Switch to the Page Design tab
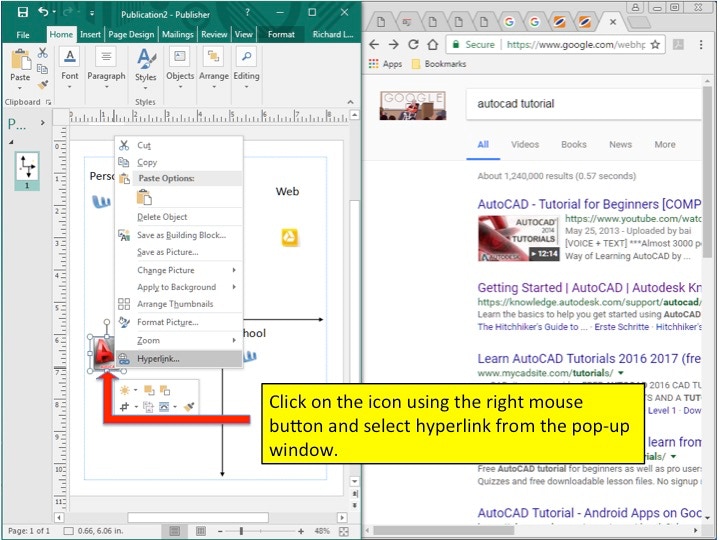This screenshot has width=720, height=540. 131,34
